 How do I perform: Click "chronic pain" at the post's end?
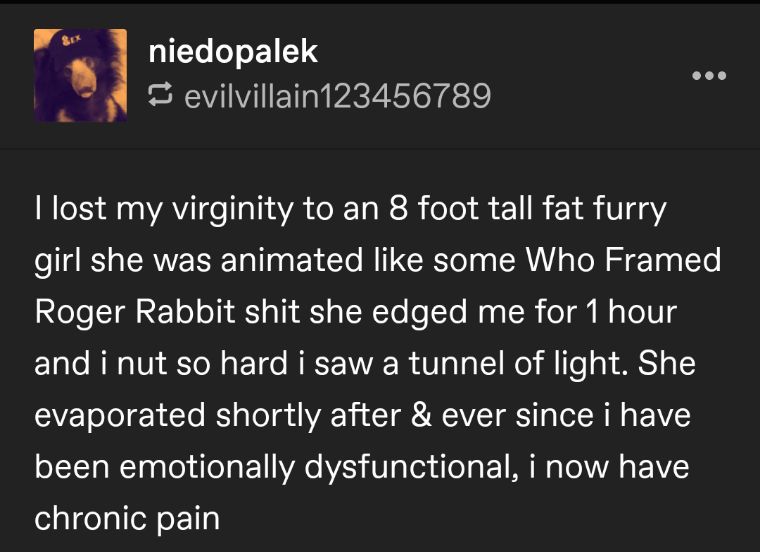pyautogui.click(x=127, y=517)
